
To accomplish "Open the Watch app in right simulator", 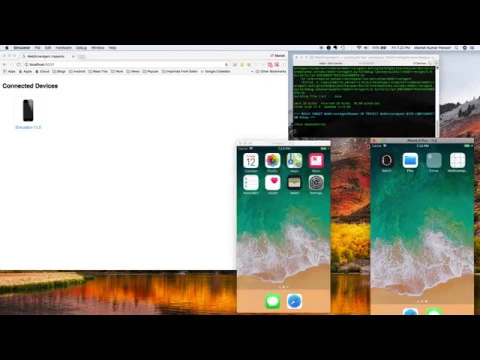I will tap(387, 160).
